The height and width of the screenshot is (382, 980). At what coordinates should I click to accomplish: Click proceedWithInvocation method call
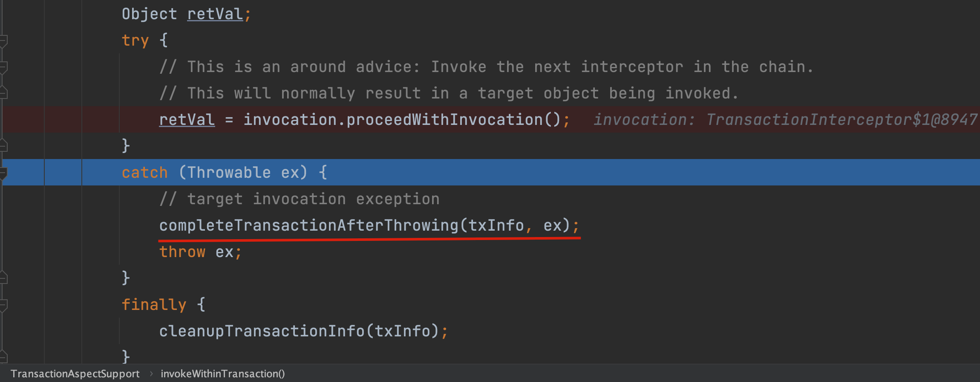click(444, 120)
